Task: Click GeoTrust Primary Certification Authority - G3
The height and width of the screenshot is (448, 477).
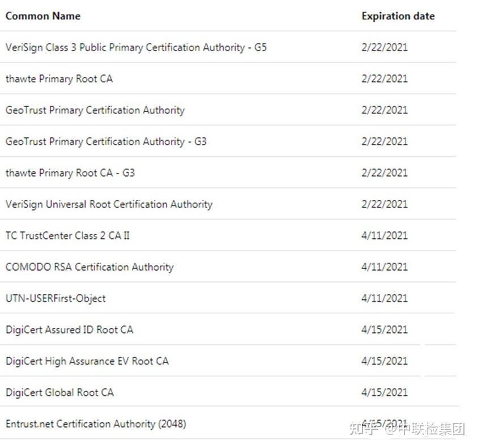Action: (106, 141)
